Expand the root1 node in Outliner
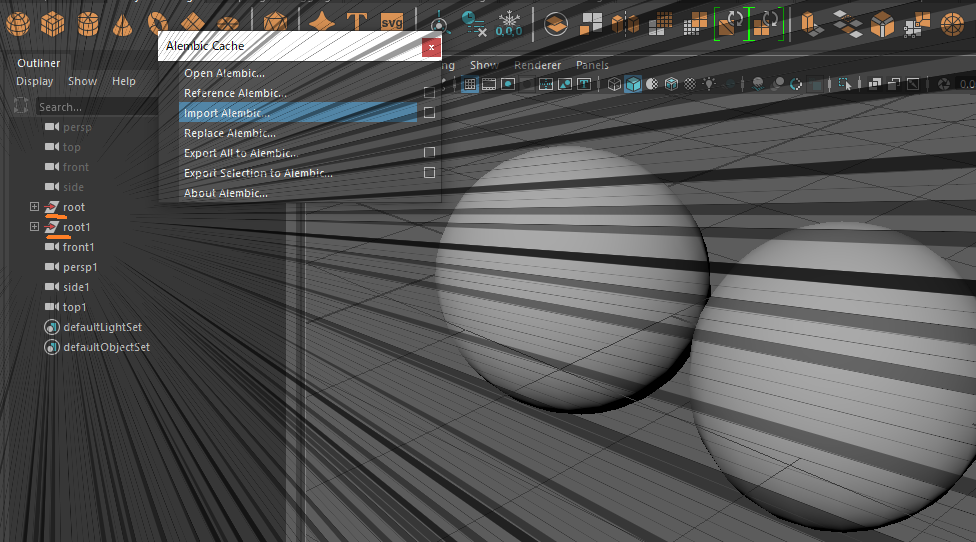The width and height of the screenshot is (976, 542). click(x=34, y=227)
